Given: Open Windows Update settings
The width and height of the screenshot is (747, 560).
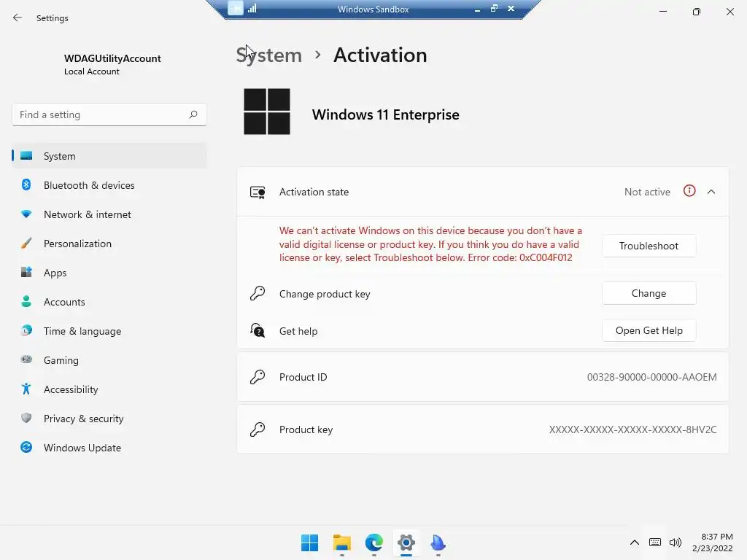Looking at the screenshot, I should (109, 448).
